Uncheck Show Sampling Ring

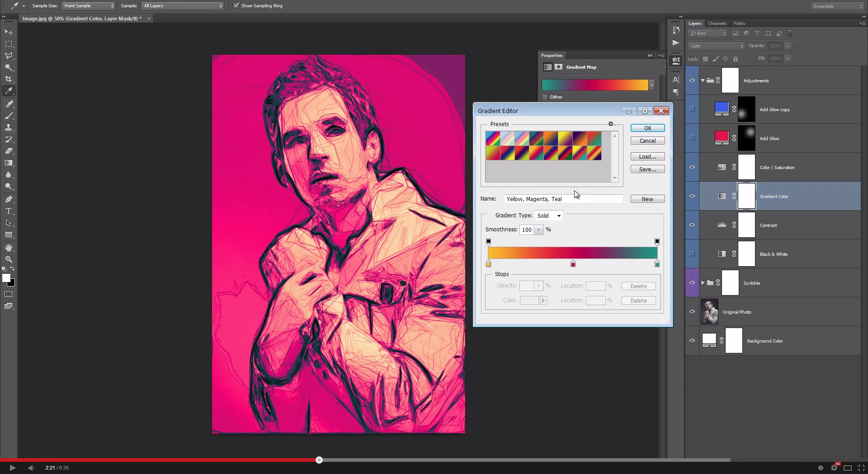pos(236,6)
